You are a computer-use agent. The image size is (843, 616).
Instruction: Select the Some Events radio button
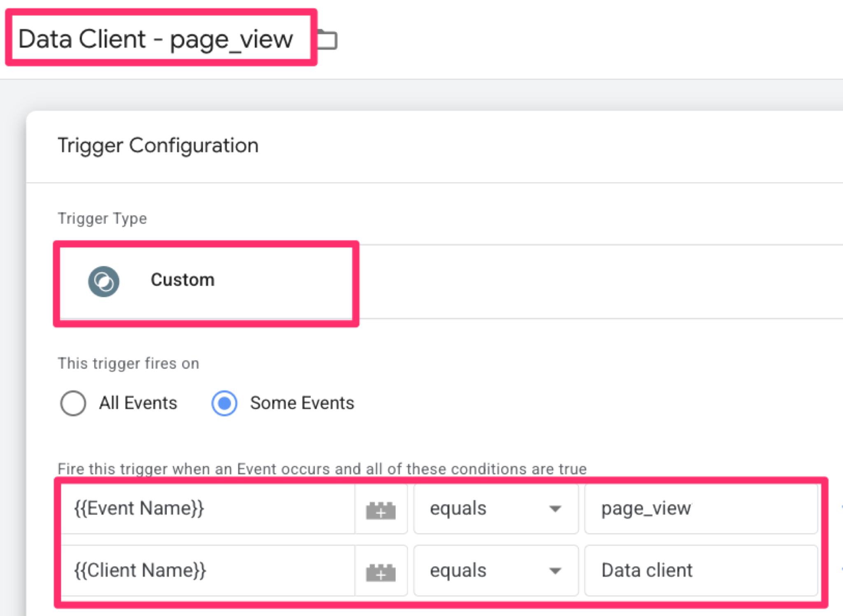pos(224,403)
